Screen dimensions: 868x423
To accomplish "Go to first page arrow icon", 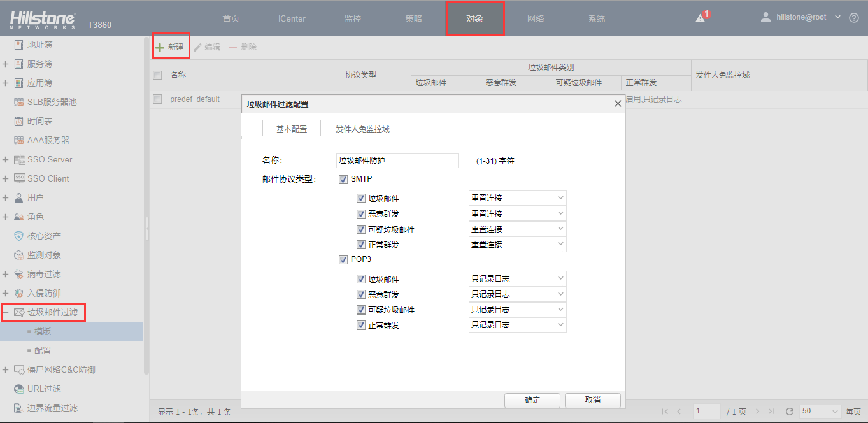I will click(x=665, y=412).
